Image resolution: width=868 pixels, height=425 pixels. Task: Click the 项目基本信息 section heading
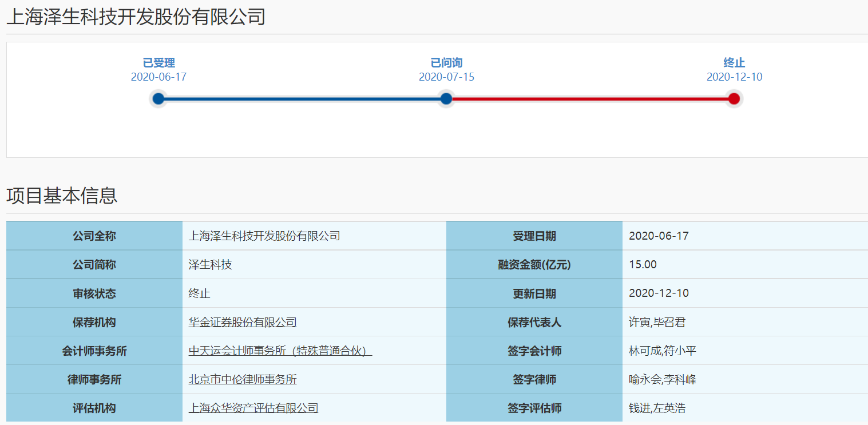pos(62,196)
